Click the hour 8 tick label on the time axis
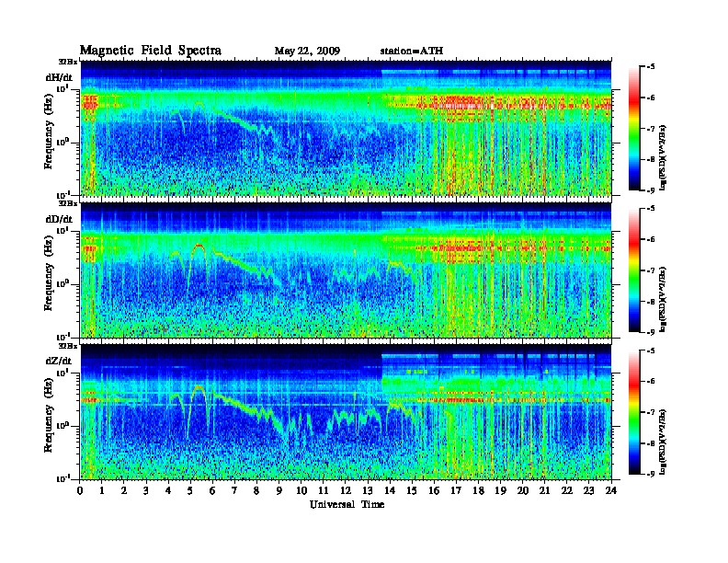This screenshot has height=563, width=728. [x=256, y=490]
